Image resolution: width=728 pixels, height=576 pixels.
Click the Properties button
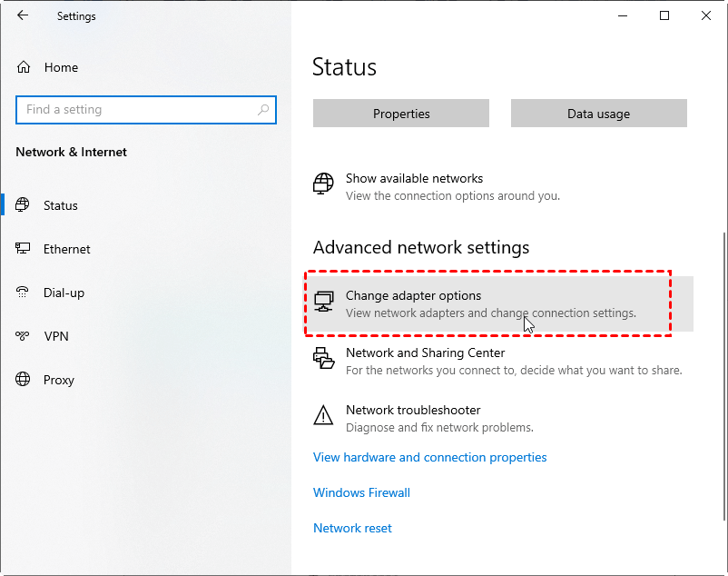tap(401, 113)
